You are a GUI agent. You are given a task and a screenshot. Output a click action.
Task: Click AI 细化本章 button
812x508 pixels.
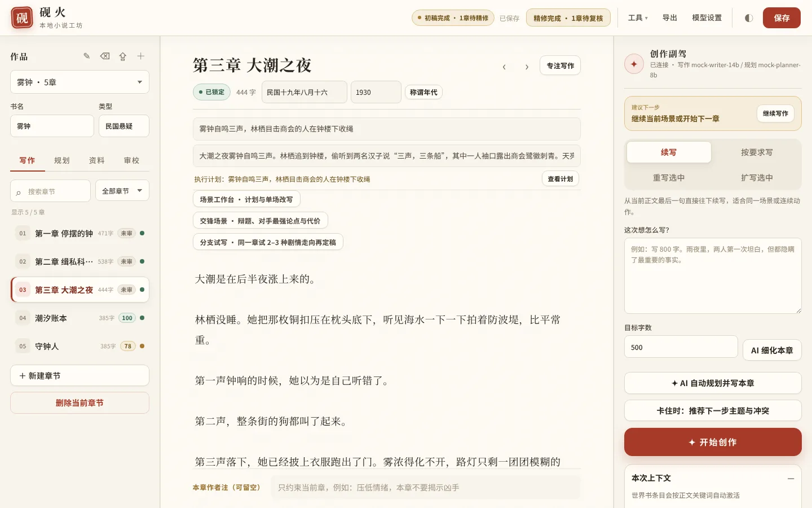[x=772, y=350]
